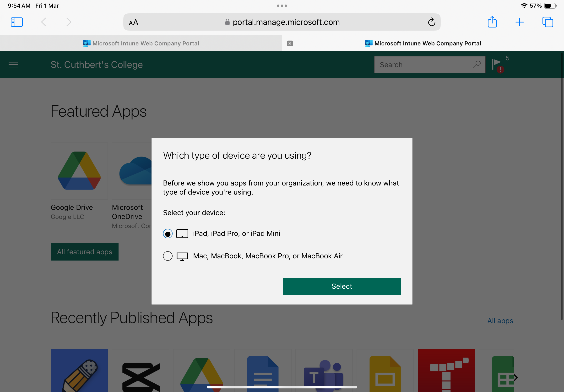Screen dimensions: 564x392
Task: Tap the 9:54 AM clock
Action: [x=19, y=6]
